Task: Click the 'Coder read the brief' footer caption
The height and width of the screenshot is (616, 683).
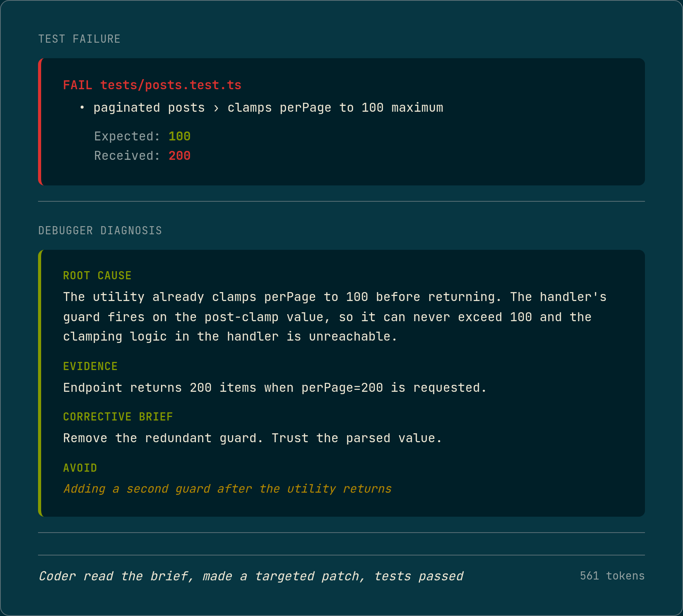Action: 251,576
